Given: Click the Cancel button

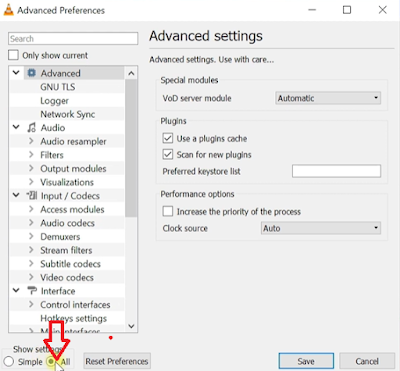Looking at the screenshot, I should (367, 361).
